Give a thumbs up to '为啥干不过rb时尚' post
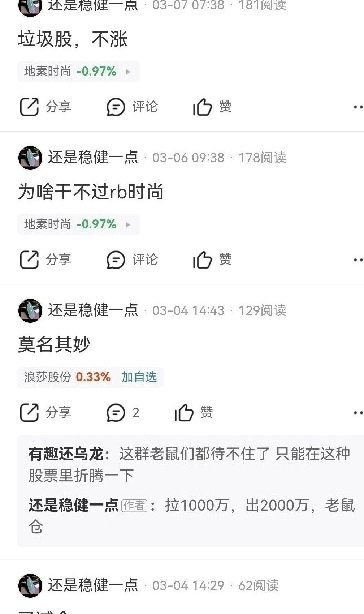The width and height of the screenshot is (364, 614). click(x=202, y=260)
